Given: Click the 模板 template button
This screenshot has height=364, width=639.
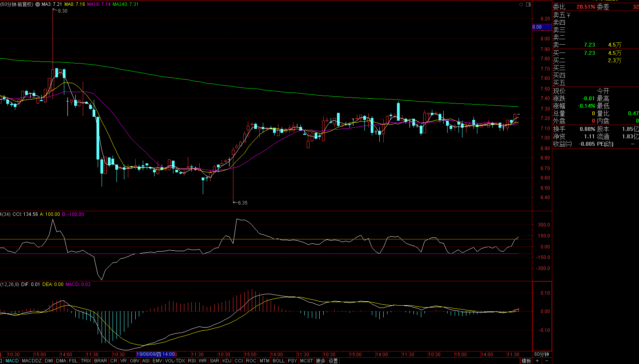Looking at the screenshot, I should (526, 361).
